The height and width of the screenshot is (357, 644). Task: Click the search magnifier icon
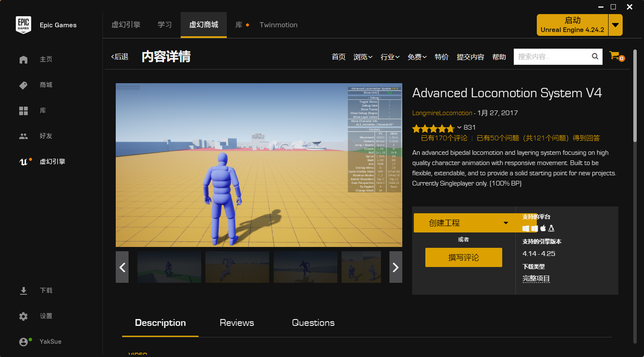click(x=595, y=56)
